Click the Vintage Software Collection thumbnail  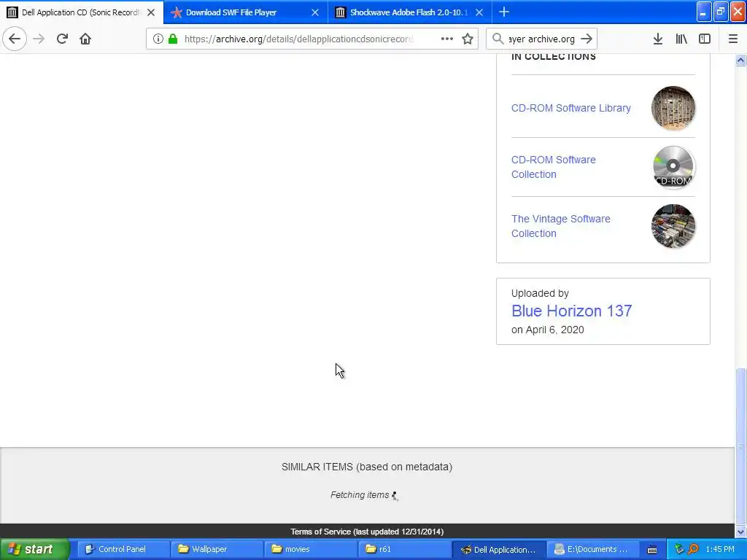click(673, 226)
